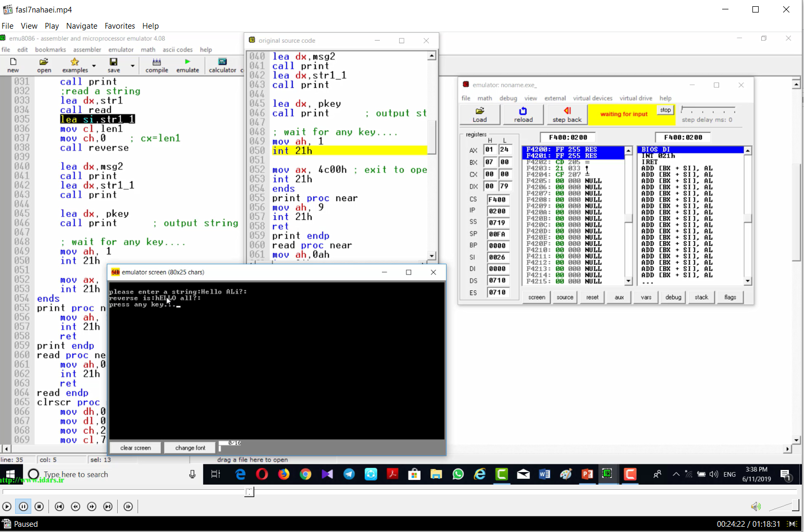Open the examples star icon

pos(75,65)
